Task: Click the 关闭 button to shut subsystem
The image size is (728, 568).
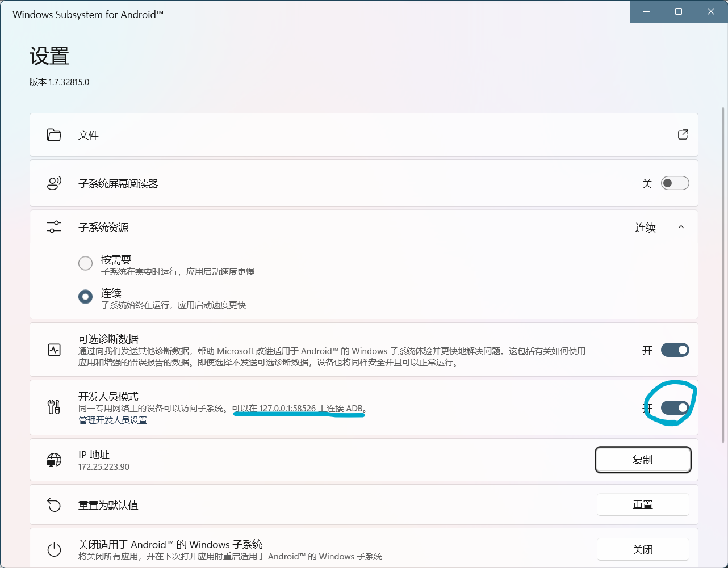Action: coord(643,549)
